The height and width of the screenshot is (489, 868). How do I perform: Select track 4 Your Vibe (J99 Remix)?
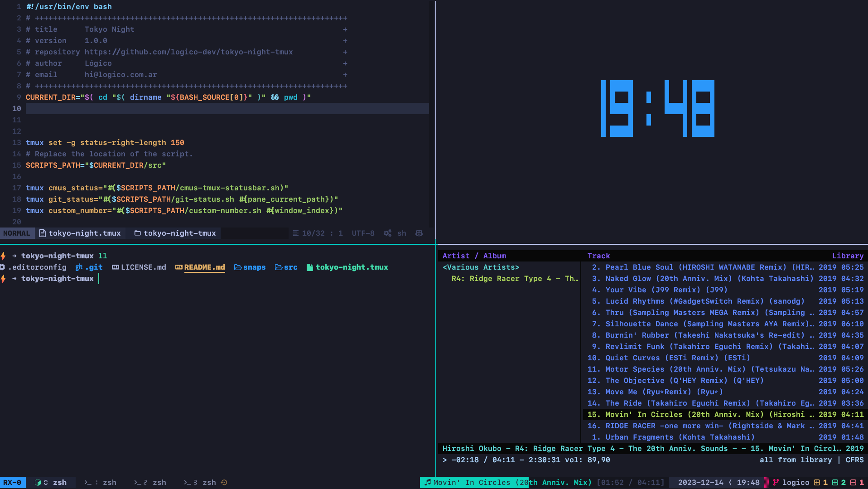tap(724, 290)
